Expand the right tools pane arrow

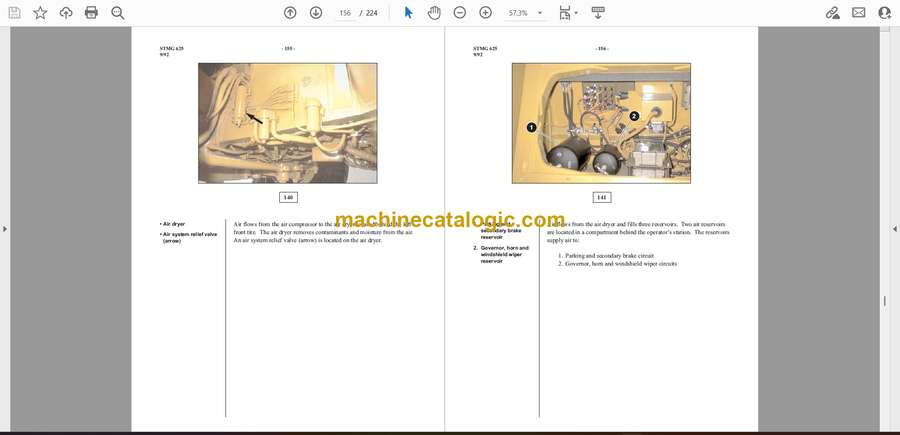895,229
